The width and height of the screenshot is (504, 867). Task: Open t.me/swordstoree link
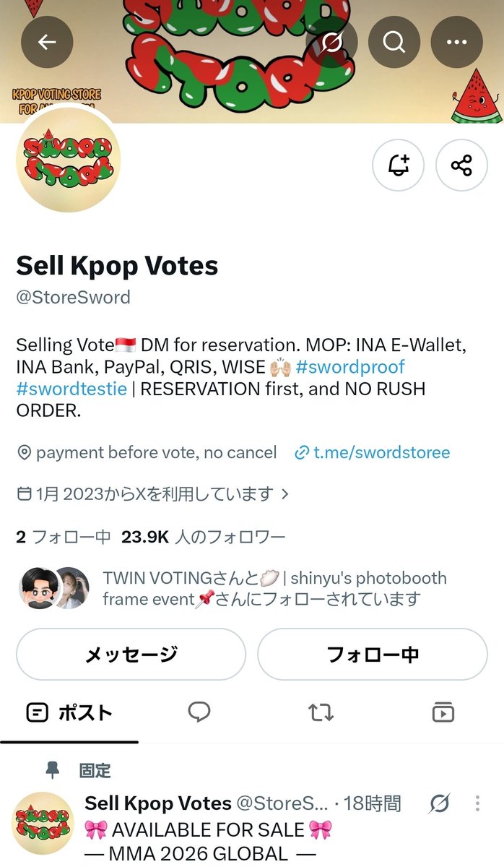pos(373,452)
